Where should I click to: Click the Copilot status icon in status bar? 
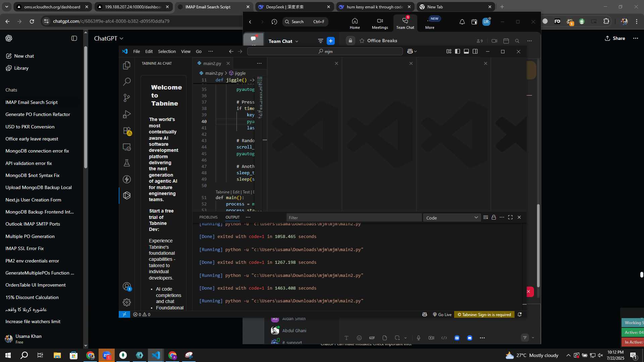click(x=425, y=314)
